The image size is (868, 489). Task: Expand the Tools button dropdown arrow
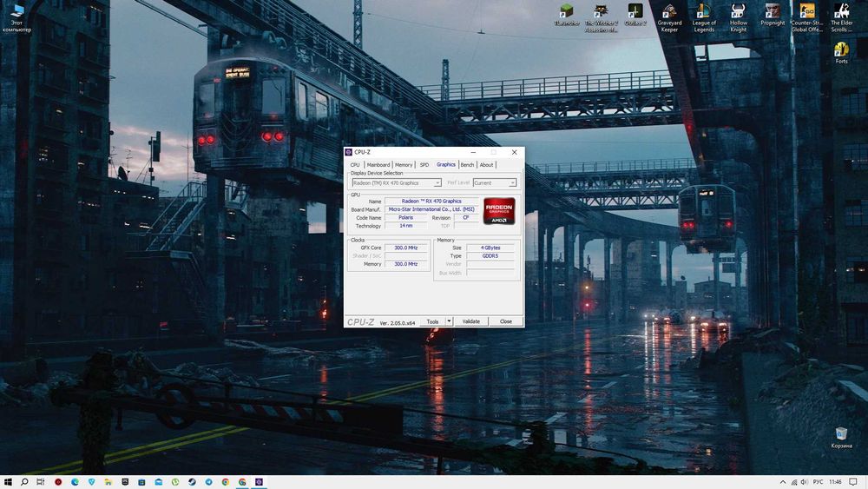click(449, 321)
